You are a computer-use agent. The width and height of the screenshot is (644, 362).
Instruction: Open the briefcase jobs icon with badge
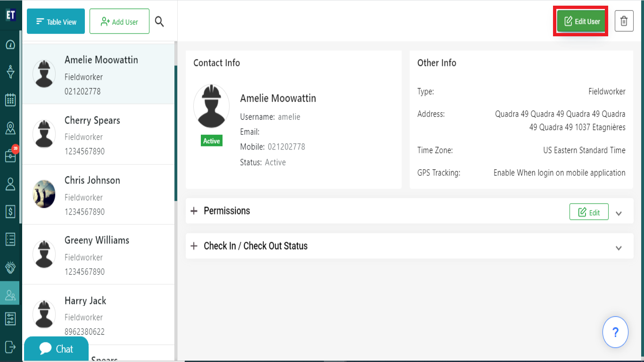(x=10, y=155)
